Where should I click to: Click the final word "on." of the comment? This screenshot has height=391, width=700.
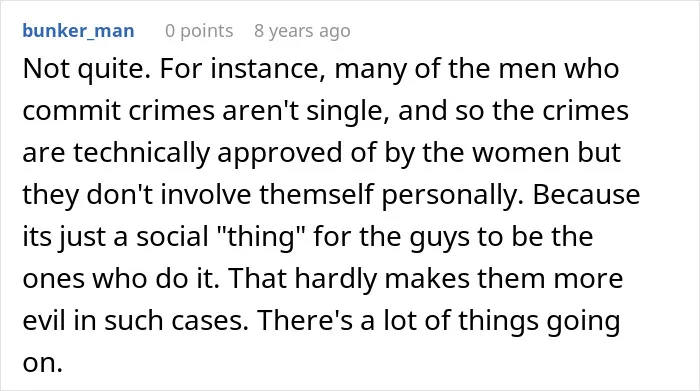(42, 364)
